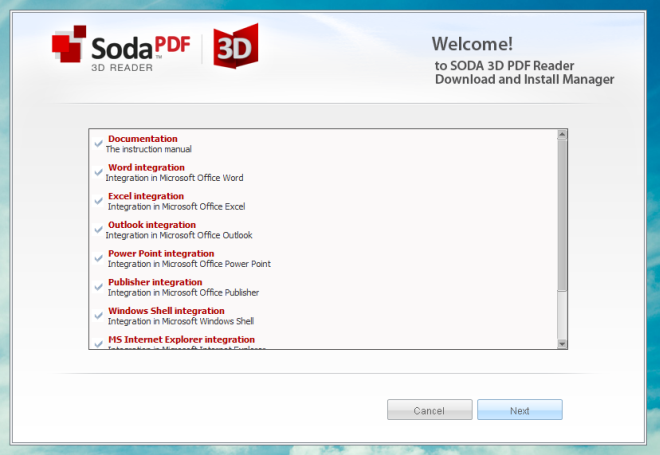The width and height of the screenshot is (660, 455).
Task: Click the 'to SODA 3D PDF Reader' text
Action: [504, 66]
